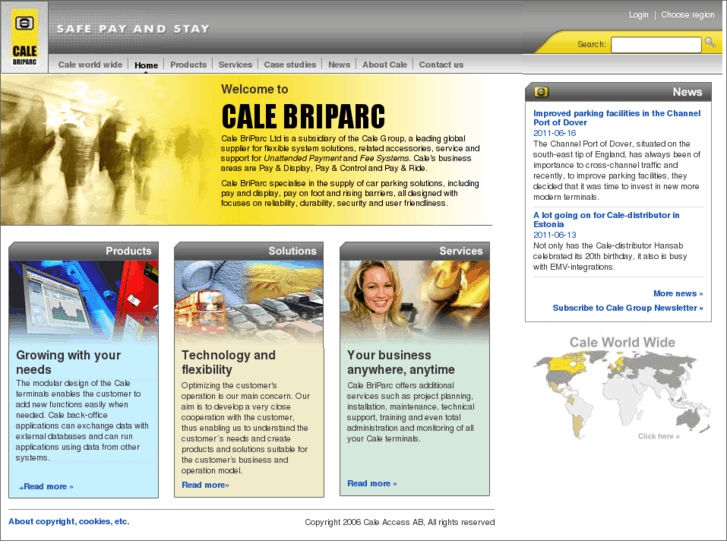The width and height of the screenshot is (727, 545).
Task: Click the 'SAFE PAY AND STAY' slogan
Action: coord(133,29)
